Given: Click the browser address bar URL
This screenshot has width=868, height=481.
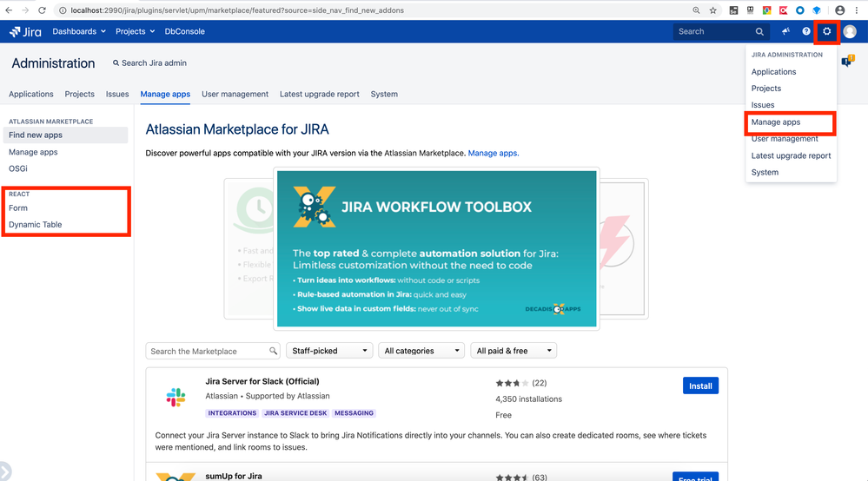Looking at the screenshot, I should coord(237,10).
